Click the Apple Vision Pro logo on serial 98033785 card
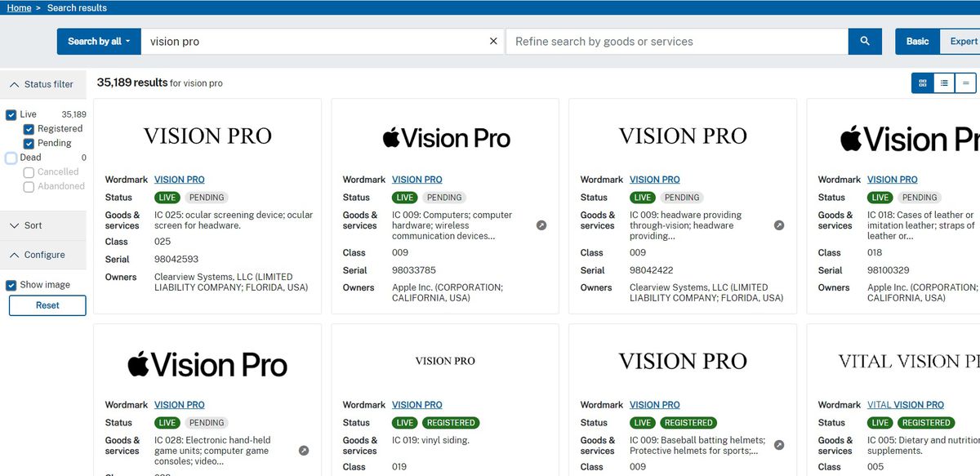 446,138
